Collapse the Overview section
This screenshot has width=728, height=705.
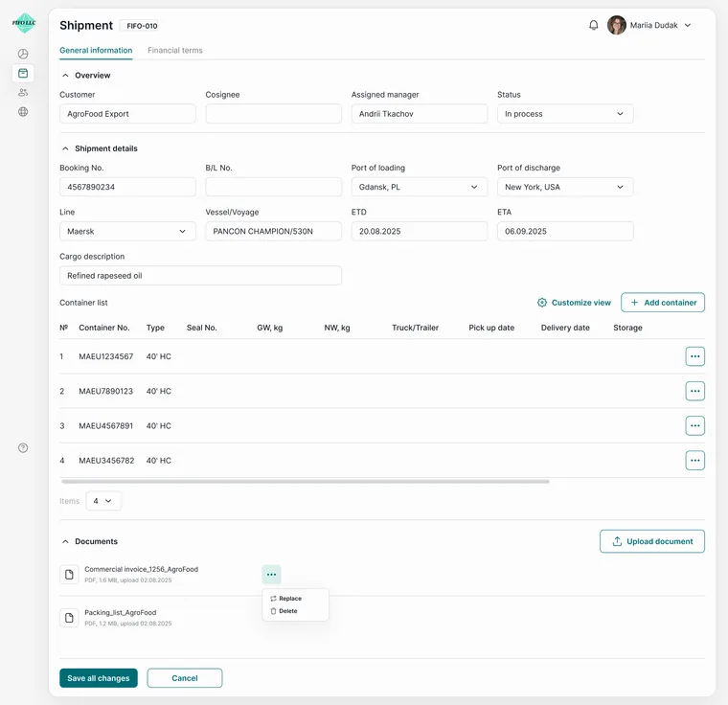(65, 76)
